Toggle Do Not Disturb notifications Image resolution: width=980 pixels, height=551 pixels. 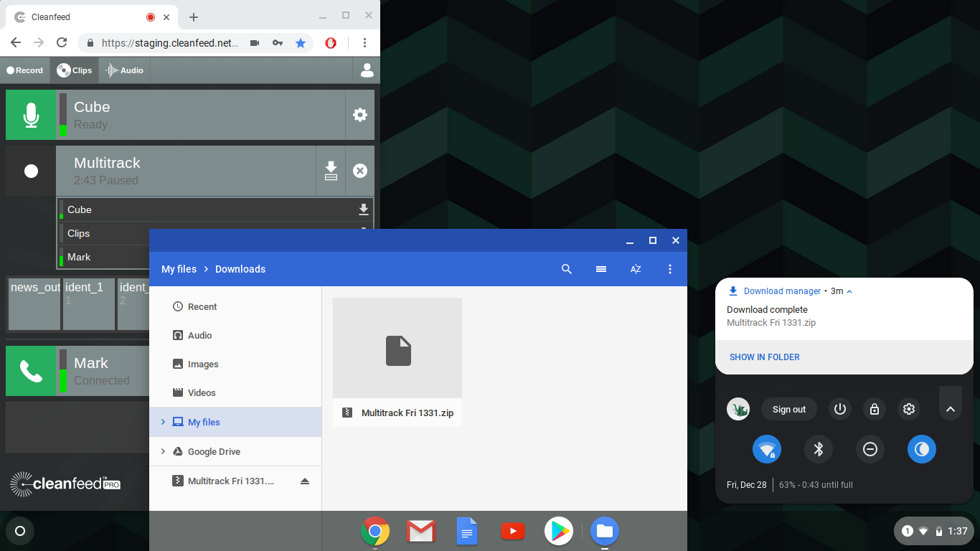tap(870, 449)
